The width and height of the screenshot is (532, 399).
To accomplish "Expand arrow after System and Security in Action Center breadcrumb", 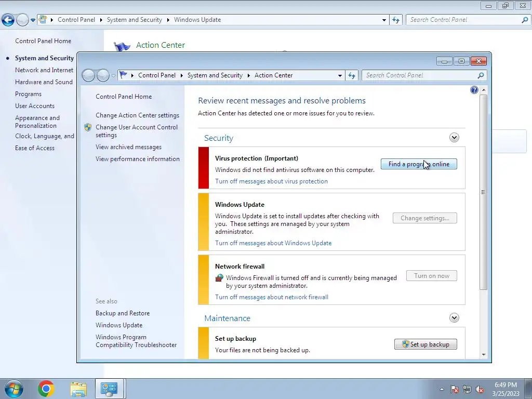I will tap(249, 75).
